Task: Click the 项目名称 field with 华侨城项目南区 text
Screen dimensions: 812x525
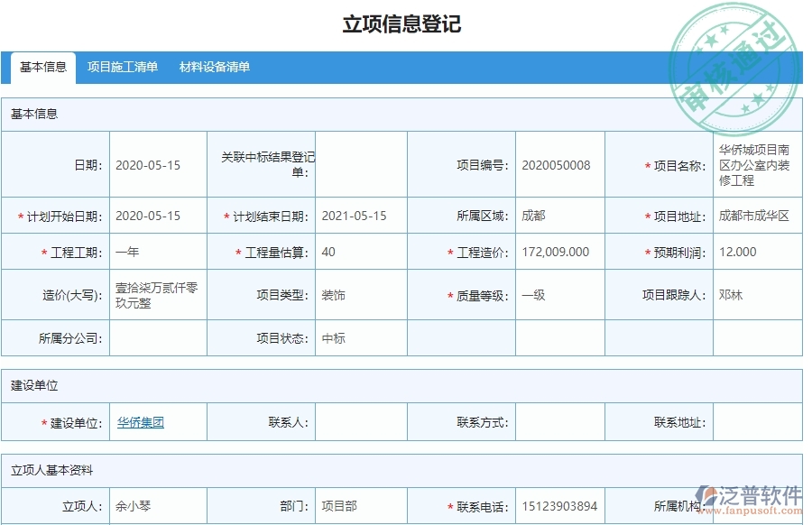Action: [754, 165]
